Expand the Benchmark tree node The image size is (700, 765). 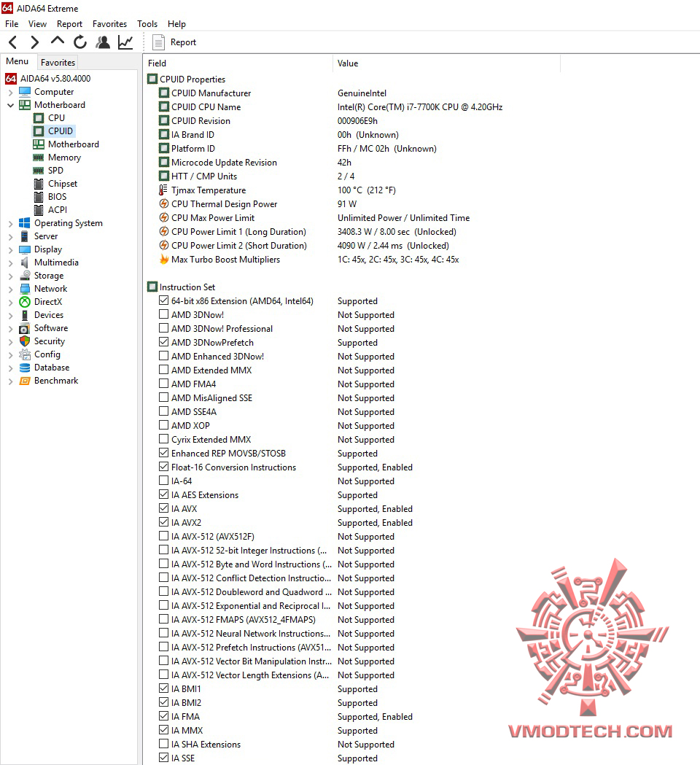pyautogui.click(x=11, y=381)
